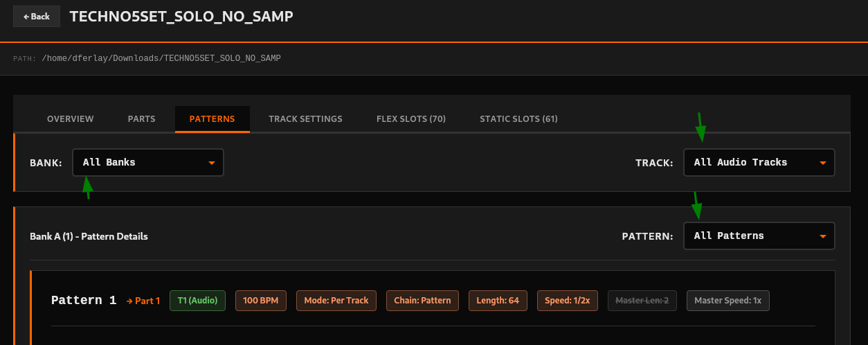Select the Patterns tab
This screenshot has height=345, width=868.
212,119
